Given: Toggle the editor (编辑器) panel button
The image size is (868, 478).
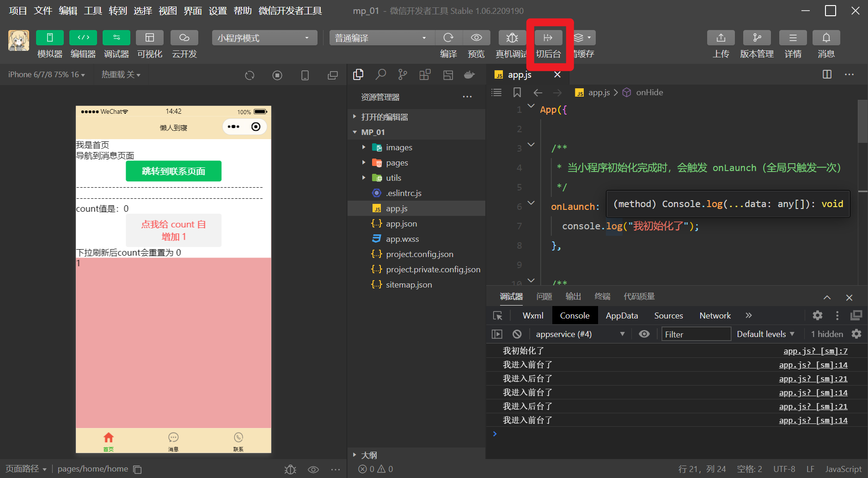Looking at the screenshot, I should tap(83, 37).
